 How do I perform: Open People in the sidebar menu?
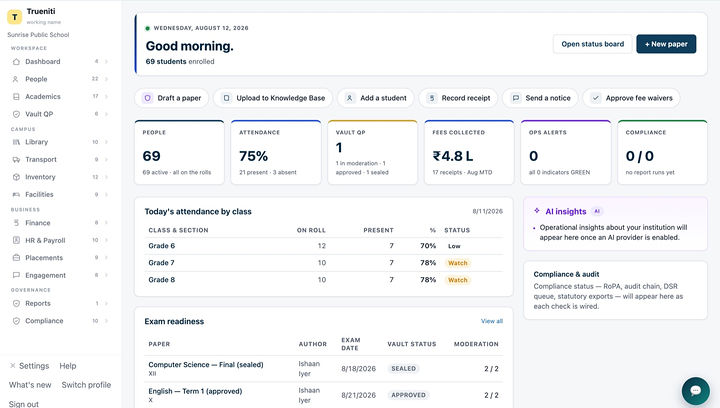(x=60, y=79)
